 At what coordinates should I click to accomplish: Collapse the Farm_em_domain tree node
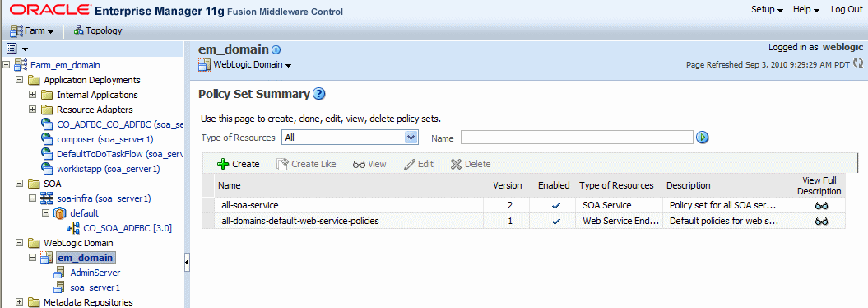click(6, 65)
